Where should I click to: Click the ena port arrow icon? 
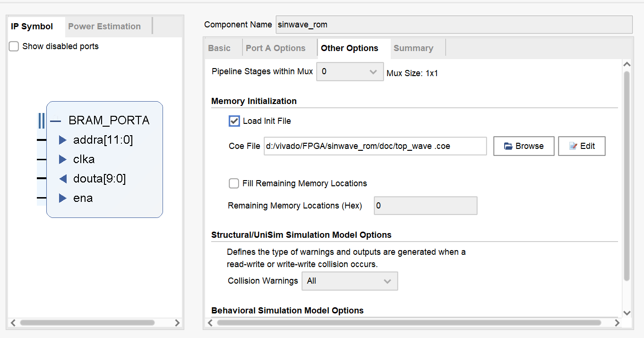point(63,198)
